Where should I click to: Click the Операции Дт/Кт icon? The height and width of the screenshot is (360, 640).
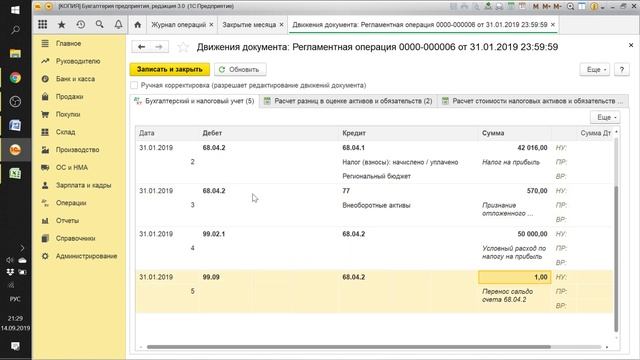coord(45,203)
